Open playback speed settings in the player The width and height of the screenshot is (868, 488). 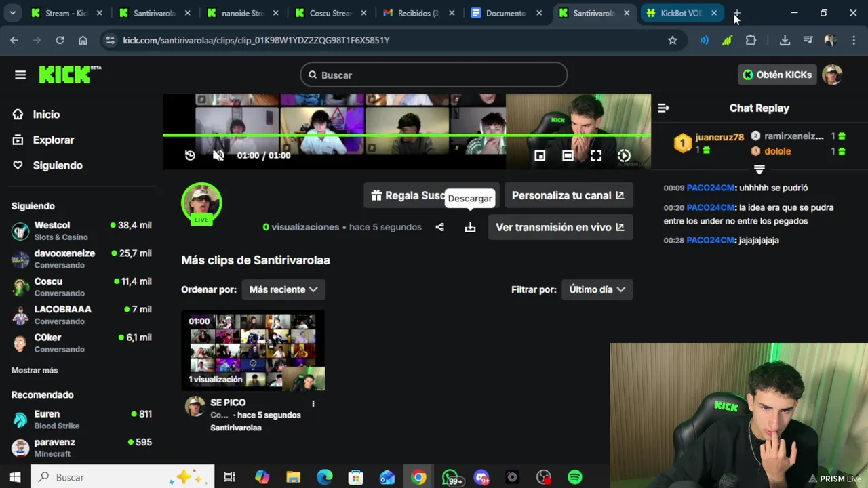(624, 156)
